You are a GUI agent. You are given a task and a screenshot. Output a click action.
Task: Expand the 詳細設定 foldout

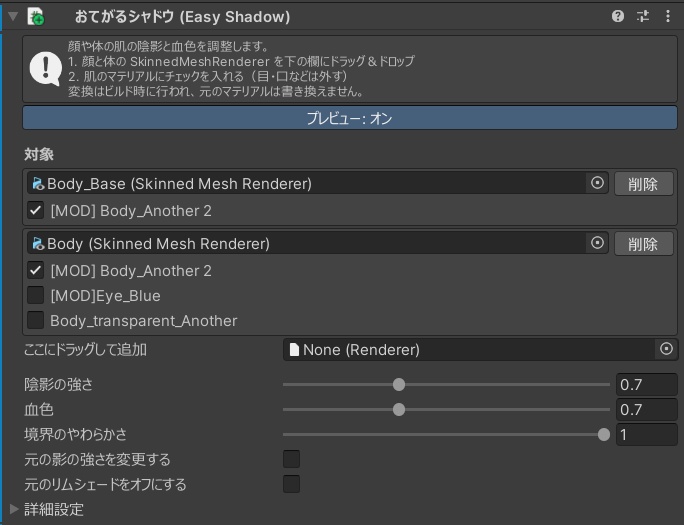[14, 509]
